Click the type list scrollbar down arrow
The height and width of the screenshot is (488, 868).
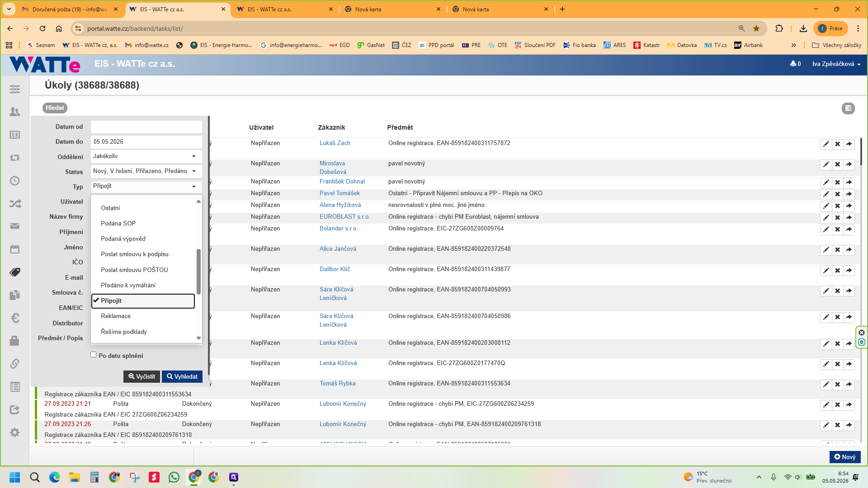click(198, 338)
